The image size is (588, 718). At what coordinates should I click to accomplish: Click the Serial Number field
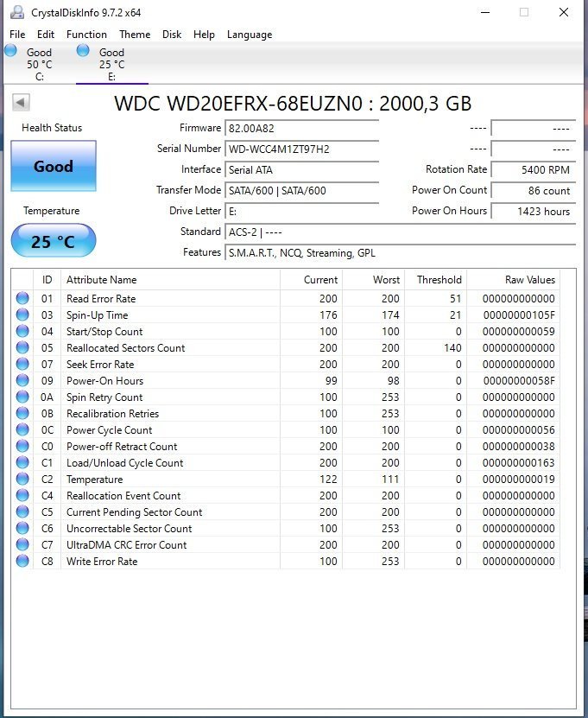[301, 149]
